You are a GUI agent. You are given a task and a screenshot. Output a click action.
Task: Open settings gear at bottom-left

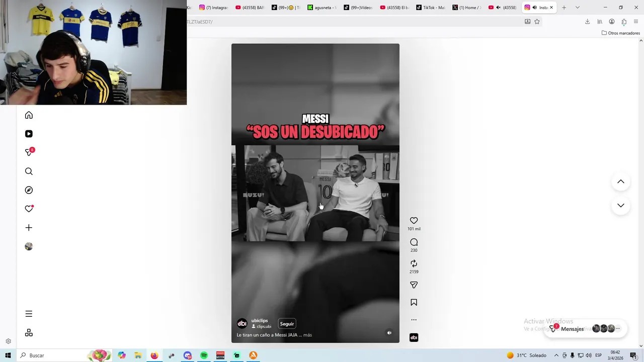[8, 341]
